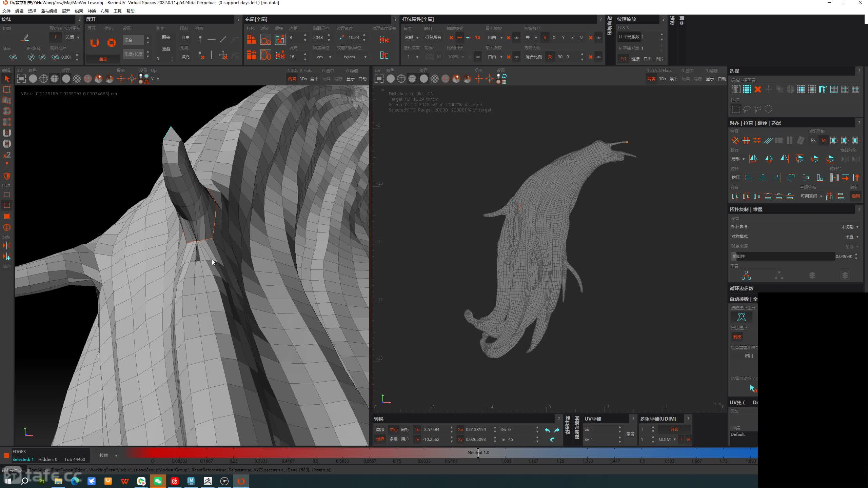868x488 pixels.
Task: Toggle eye icon beside 最小缩放
Action: [516, 38]
